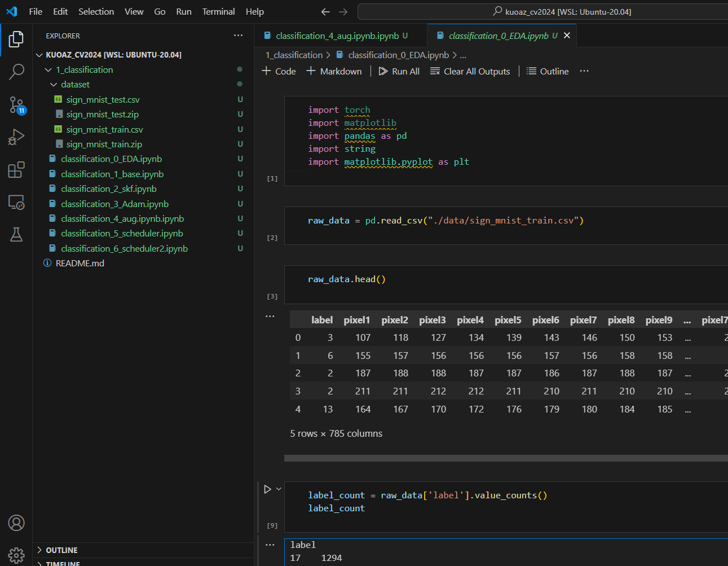Open the Search view in activity bar
728x566 pixels.
(16, 72)
